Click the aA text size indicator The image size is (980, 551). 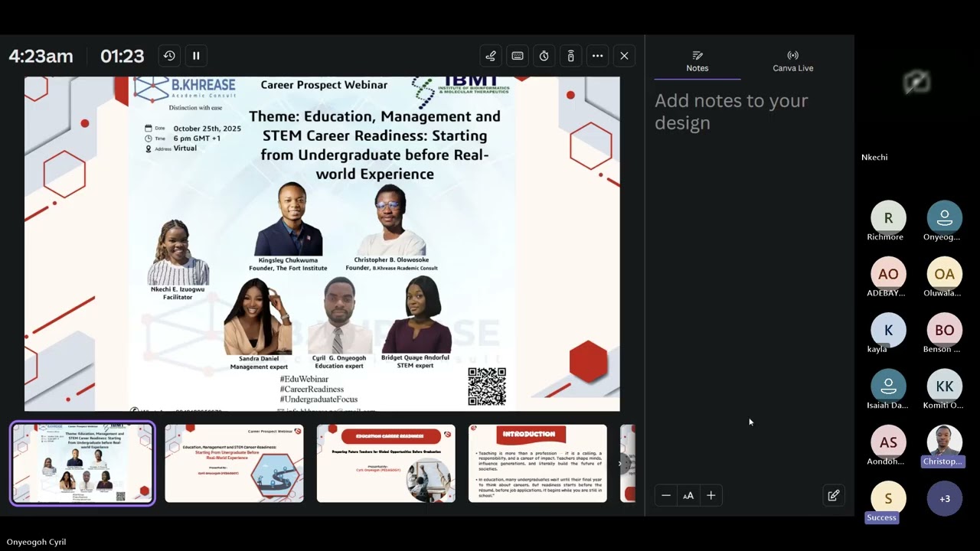[688, 495]
